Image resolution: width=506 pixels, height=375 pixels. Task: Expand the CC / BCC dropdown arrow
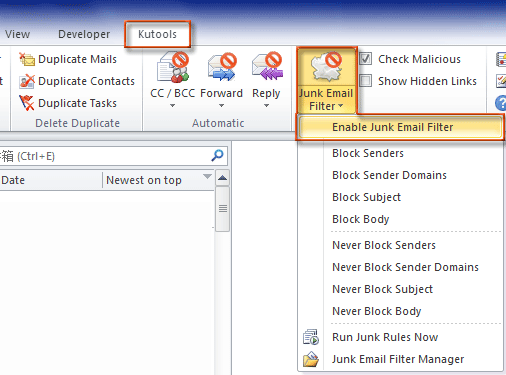(172, 106)
